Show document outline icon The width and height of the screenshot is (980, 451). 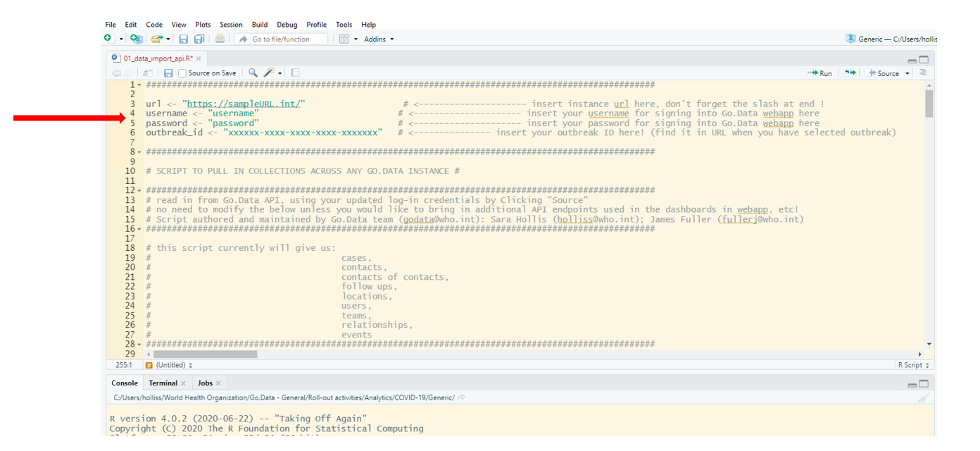923,73
